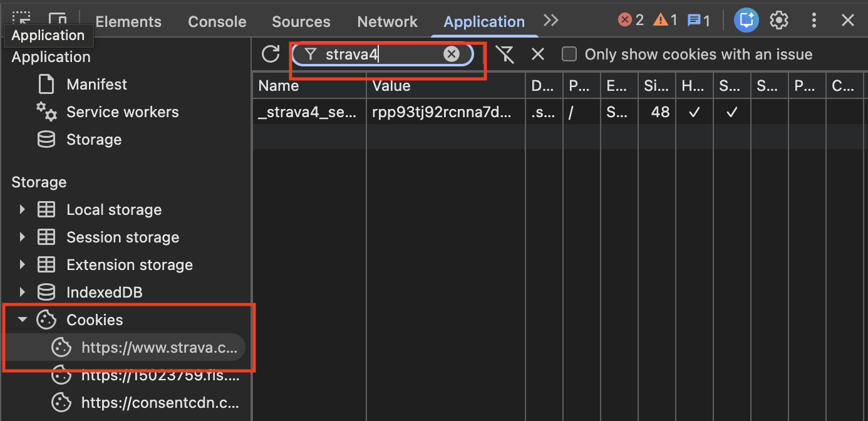The height and width of the screenshot is (421, 868).
Task: Open the Sources tab
Action: pyautogui.click(x=301, y=21)
